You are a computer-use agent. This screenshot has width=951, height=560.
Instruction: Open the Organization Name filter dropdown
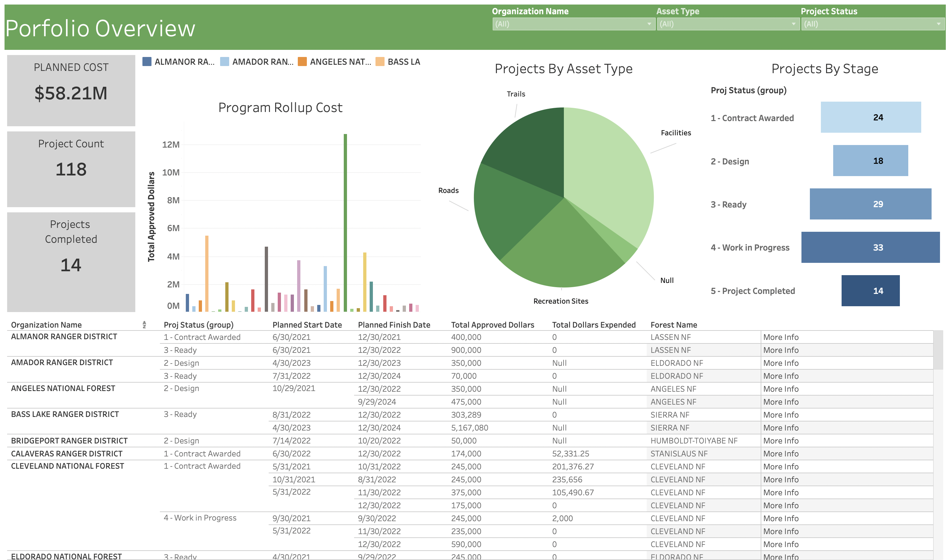point(649,24)
